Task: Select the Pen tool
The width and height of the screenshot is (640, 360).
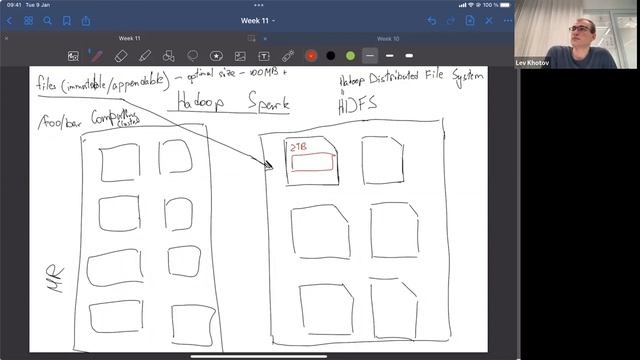Action: click(x=96, y=56)
